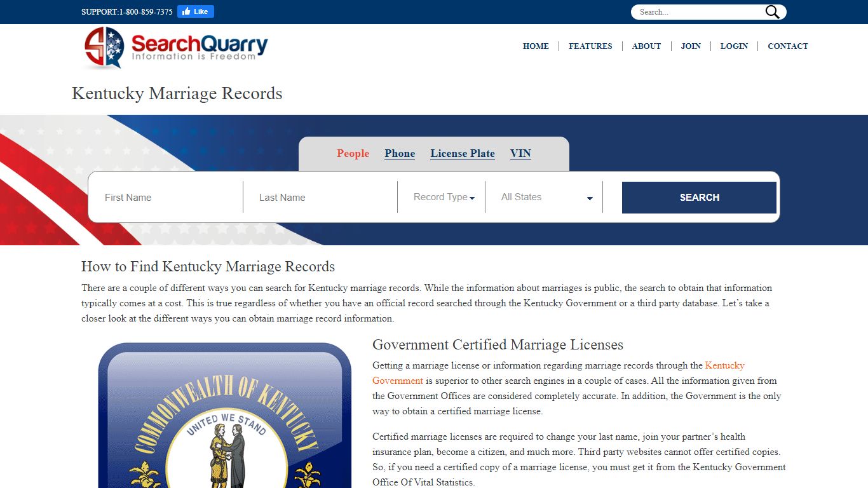Click the blue SEARCH button
The image size is (868, 488).
699,198
